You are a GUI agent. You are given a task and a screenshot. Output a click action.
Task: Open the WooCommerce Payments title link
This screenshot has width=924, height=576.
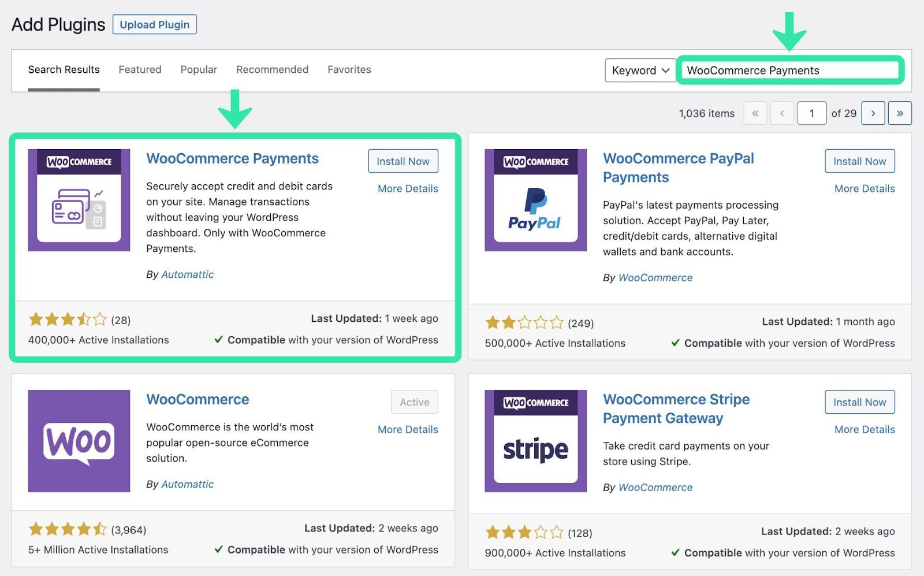(x=232, y=158)
